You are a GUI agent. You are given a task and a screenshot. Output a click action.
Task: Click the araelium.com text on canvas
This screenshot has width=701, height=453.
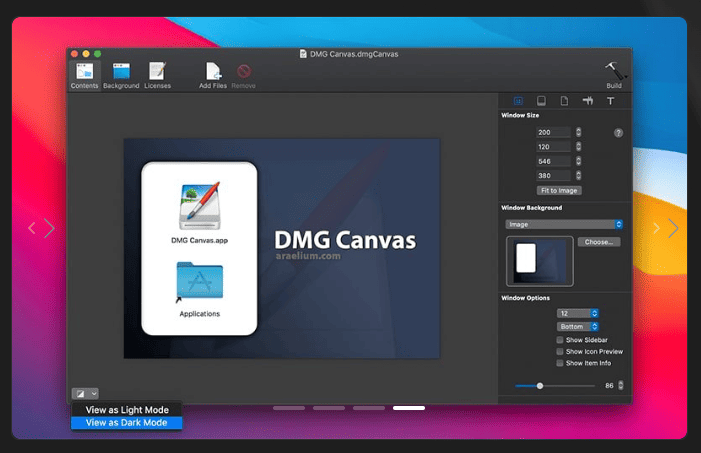308,256
